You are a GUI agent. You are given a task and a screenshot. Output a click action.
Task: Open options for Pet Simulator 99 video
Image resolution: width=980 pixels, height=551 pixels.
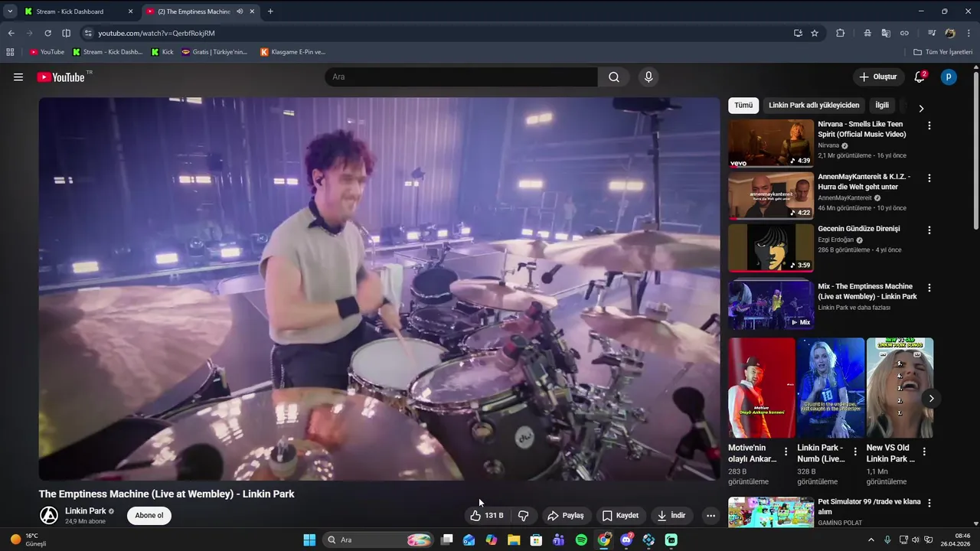(x=929, y=503)
